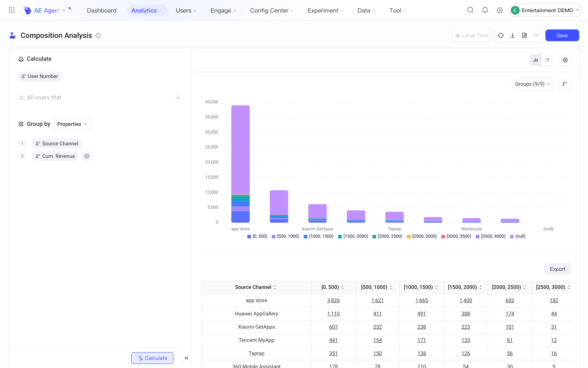Open the Data menu
The image size is (588, 368).
click(366, 10)
